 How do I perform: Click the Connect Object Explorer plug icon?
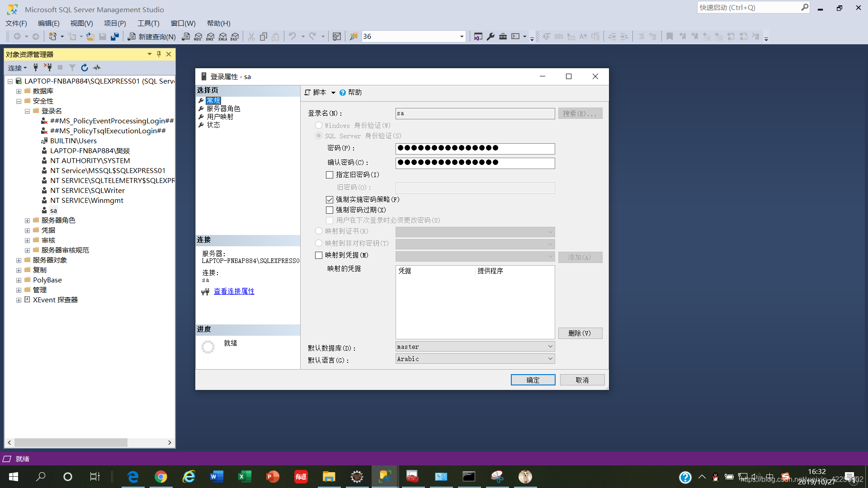point(36,68)
